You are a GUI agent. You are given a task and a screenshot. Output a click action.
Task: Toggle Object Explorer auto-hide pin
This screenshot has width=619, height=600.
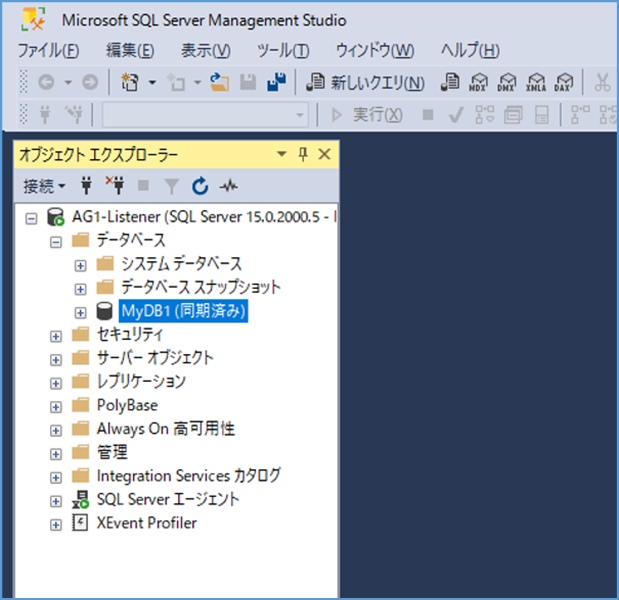click(303, 154)
